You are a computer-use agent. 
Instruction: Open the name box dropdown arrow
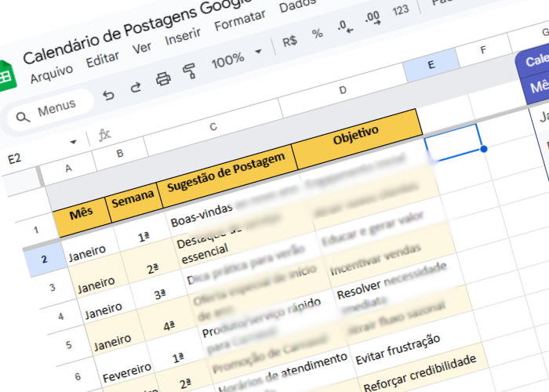[x=73, y=142]
